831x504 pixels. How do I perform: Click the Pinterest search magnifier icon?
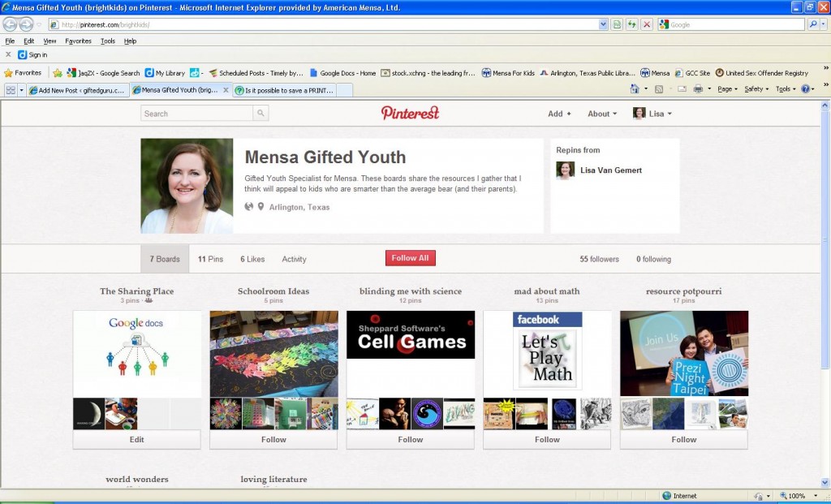tap(260, 114)
